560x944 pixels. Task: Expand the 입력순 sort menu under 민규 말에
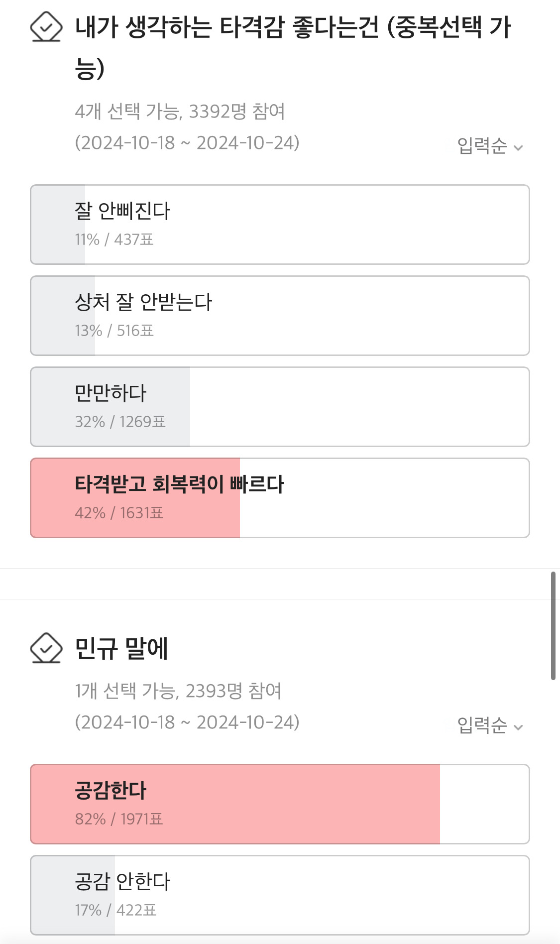[x=490, y=725]
